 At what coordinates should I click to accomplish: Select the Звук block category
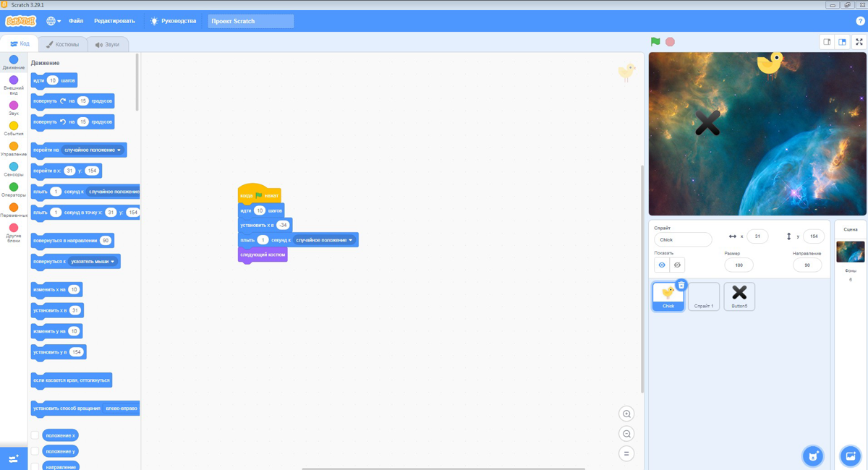click(14, 108)
